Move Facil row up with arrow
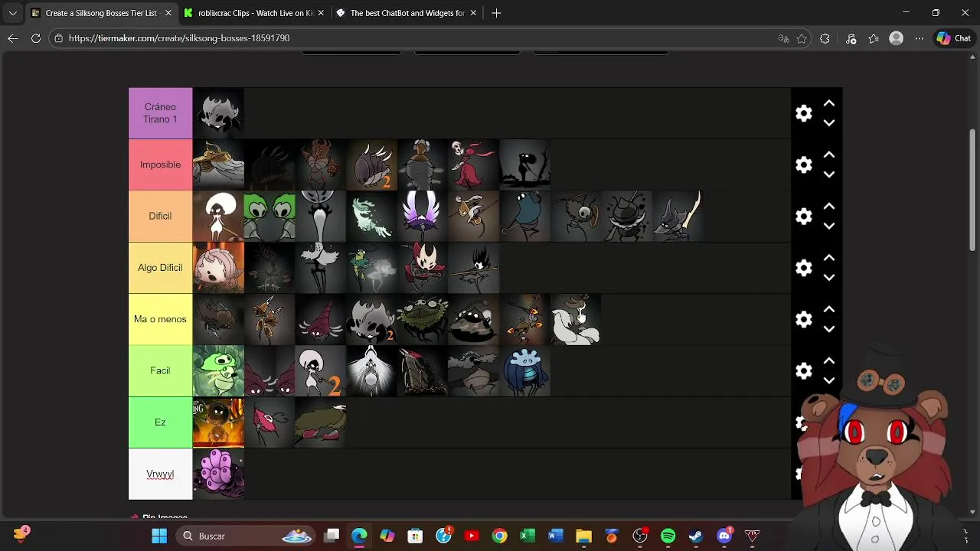980x551 pixels. [x=829, y=361]
